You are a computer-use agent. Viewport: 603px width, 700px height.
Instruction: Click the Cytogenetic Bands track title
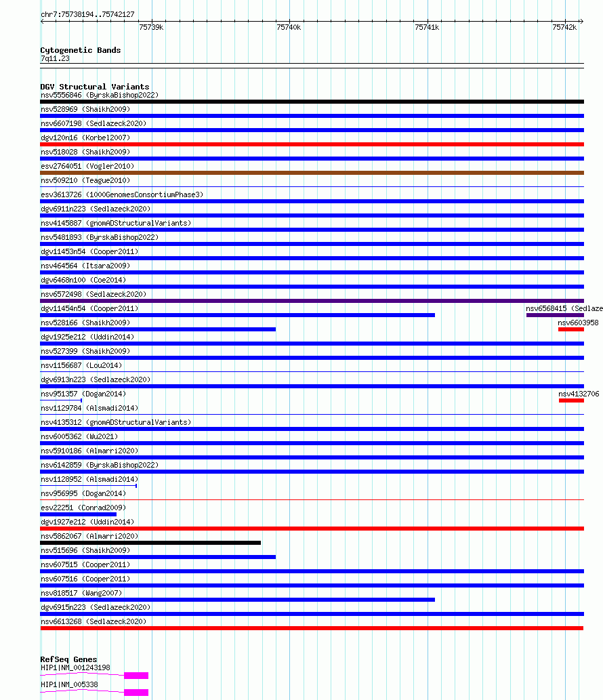click(x=81, y=50)
